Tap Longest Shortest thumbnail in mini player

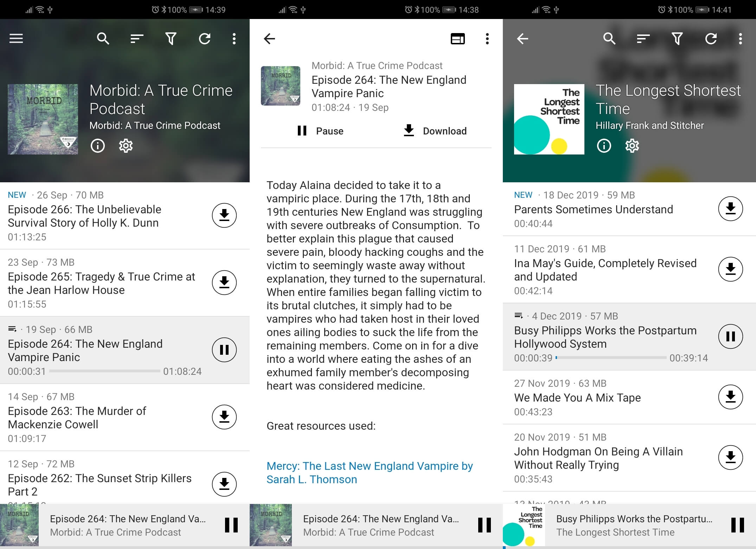pos(524,525)
